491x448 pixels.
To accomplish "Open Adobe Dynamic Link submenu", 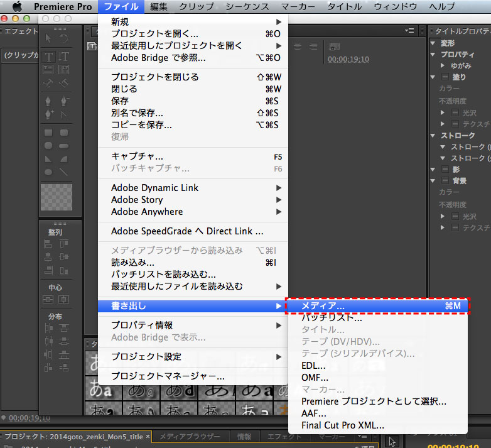I will tap(193, 188).
